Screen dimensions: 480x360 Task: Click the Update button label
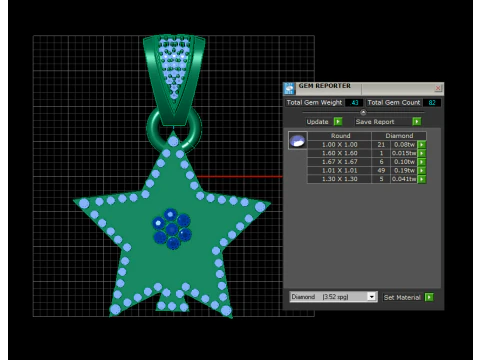[317, 122]
